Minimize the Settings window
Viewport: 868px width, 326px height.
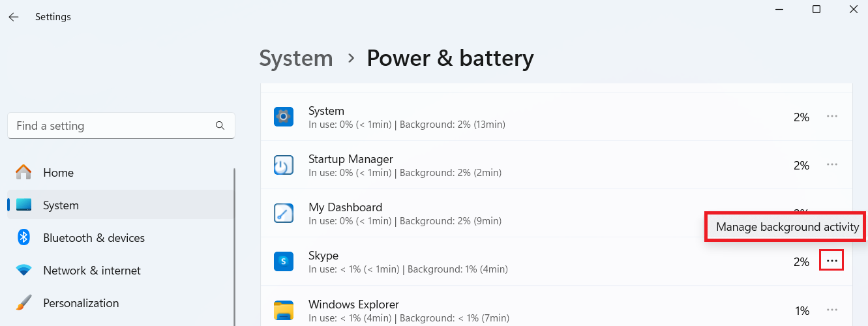[x=779, y=9]
